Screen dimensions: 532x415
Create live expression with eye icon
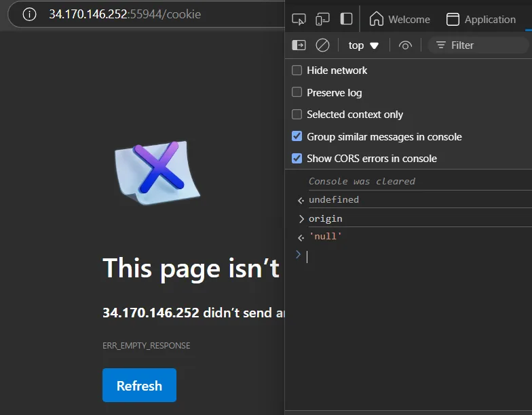tap(405, 45)
